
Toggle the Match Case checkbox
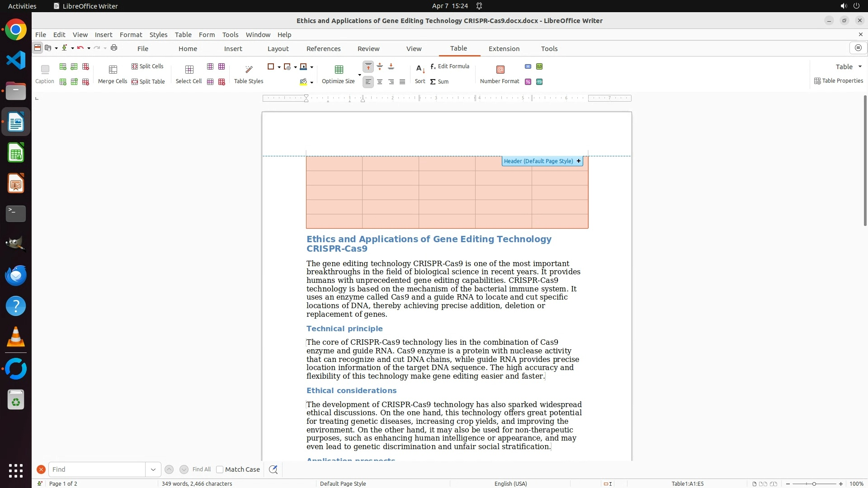tap(220, 469)
